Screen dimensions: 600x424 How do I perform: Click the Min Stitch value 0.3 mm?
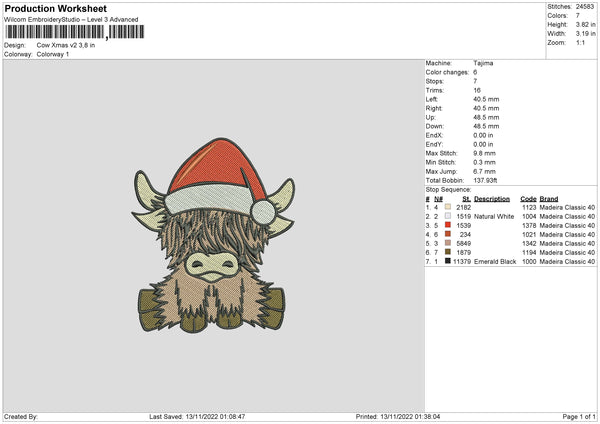484,162
